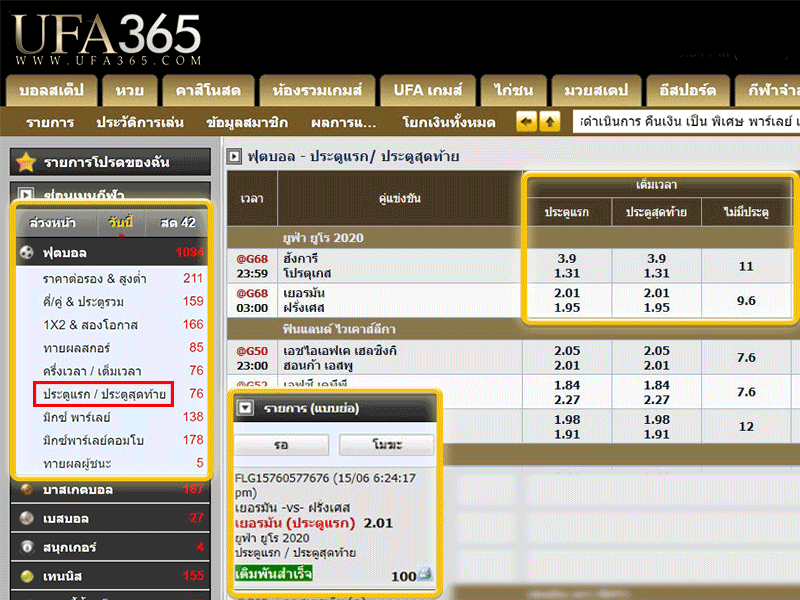Click the star icon beside รายการโปรดของฉัน
The width and height of the screenshot is (800, 600).
click(x=26, y=162)
